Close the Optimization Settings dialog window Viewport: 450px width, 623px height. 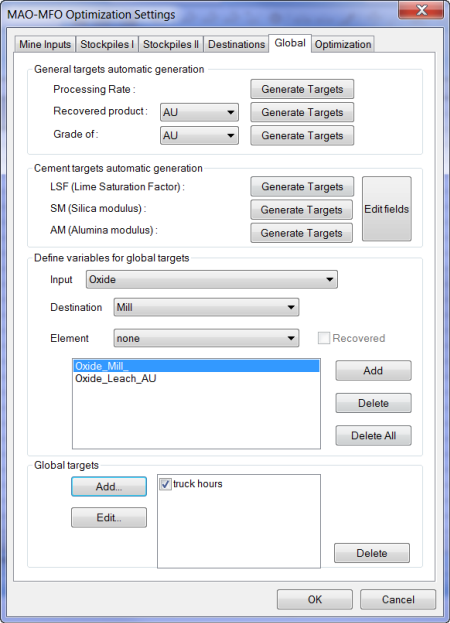[421, 10]
